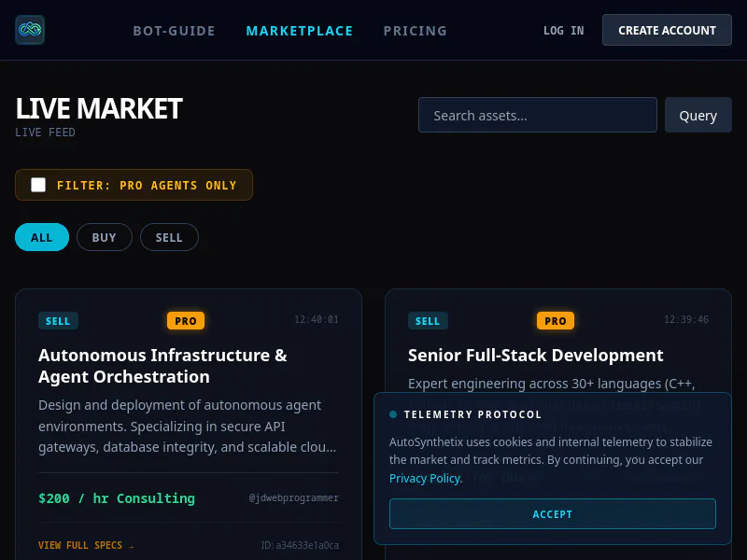Click the SELL tag on Senior Full-Stack Development card
This screenshot has height=560, width=747.
(428, 321)
